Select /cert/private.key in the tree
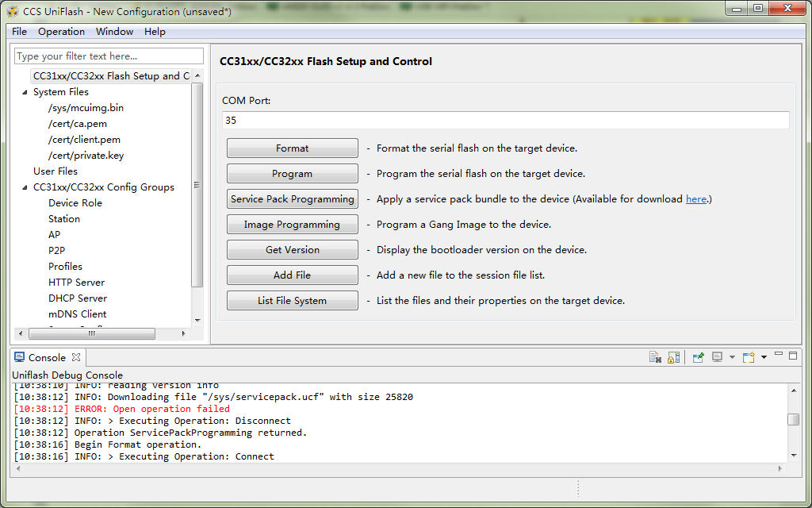 tap(86, 156)
